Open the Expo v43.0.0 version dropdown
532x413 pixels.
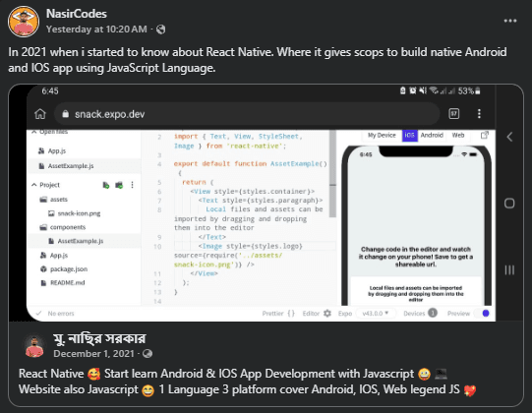pyautogui.click(x=376, y=314)
